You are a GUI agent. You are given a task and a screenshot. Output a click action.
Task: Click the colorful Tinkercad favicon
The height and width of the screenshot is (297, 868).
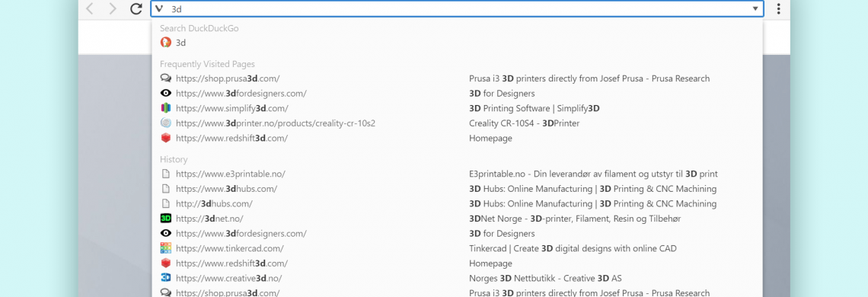(165, 248)
